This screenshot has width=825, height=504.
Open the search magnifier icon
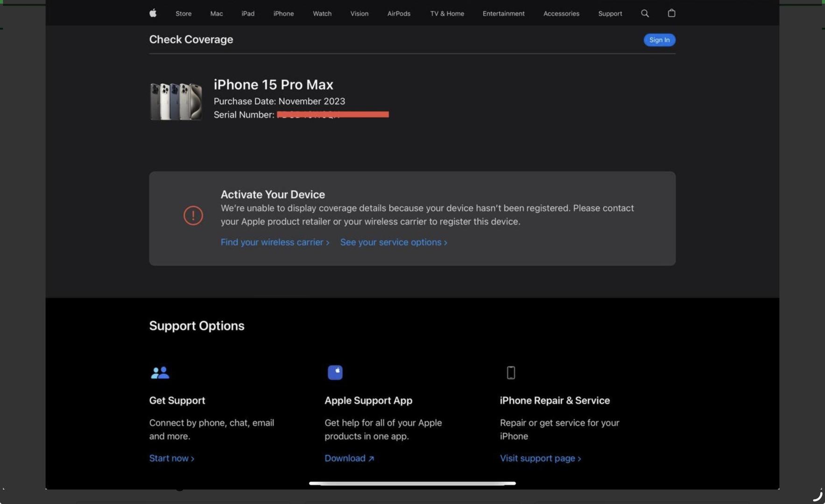click(645, 13)
